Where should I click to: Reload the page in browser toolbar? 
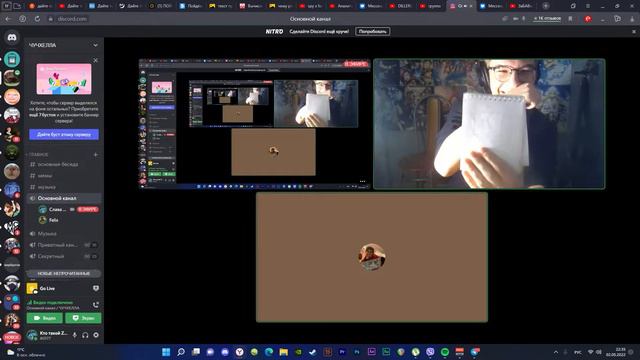[37, 19]
